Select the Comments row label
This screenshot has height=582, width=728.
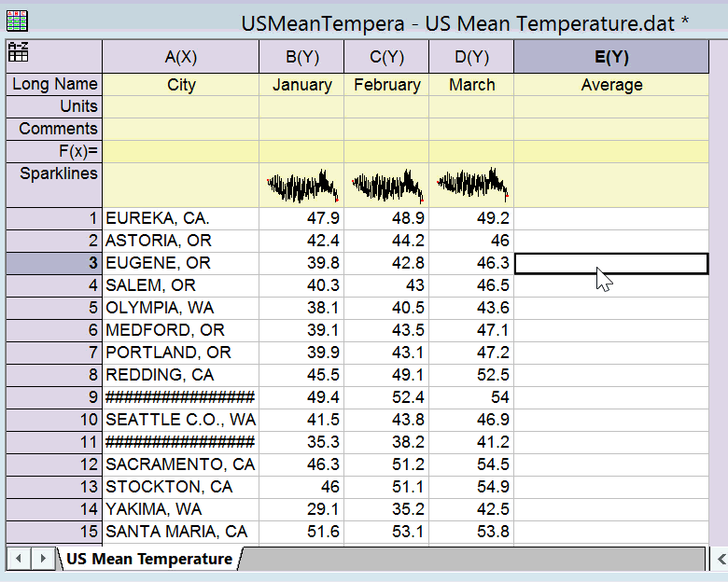click(x=54, y=129)
